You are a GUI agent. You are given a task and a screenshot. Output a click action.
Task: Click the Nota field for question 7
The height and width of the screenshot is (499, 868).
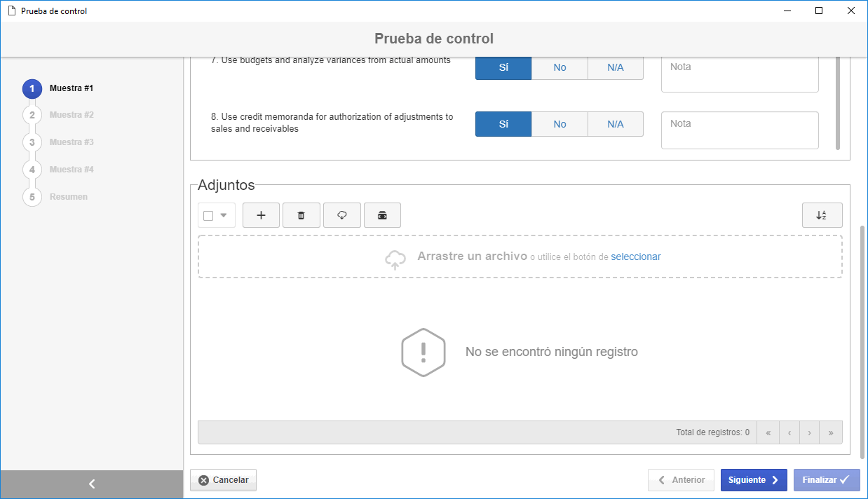click(x=740, y=74)
